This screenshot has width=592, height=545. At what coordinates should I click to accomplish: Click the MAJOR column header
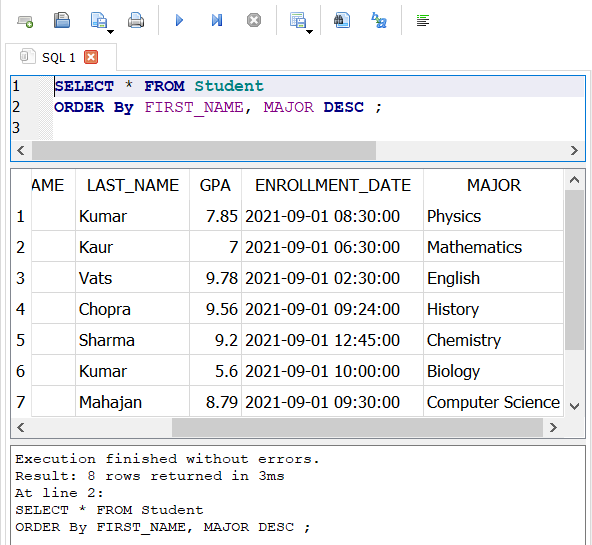click(x=493, y=185)
